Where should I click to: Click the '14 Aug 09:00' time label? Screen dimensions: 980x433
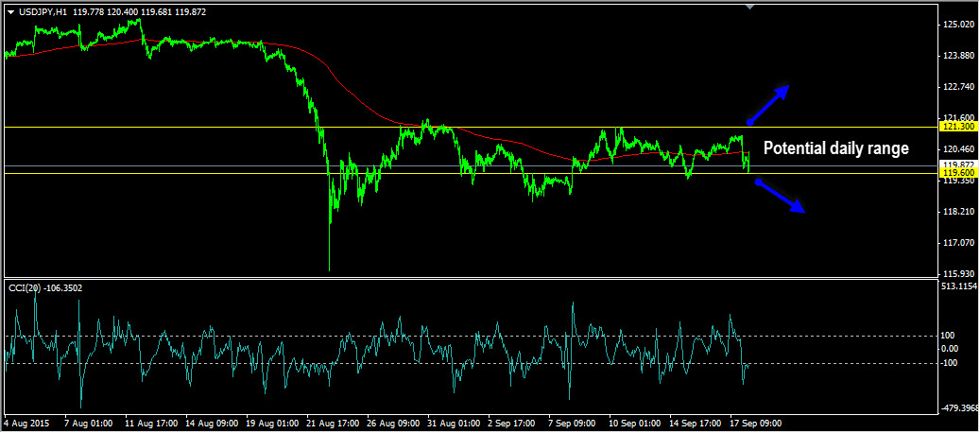(x=212, y=423)
